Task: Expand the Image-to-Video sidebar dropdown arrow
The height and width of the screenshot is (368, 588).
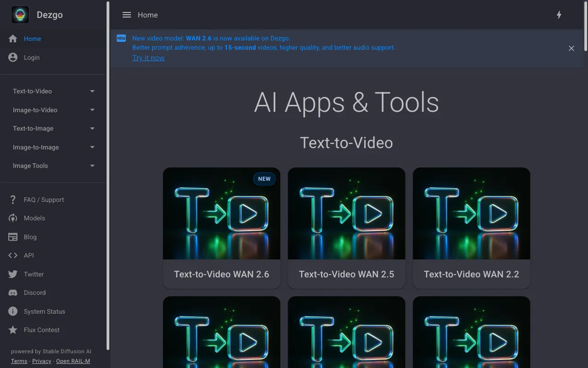Action: (92, 110)
